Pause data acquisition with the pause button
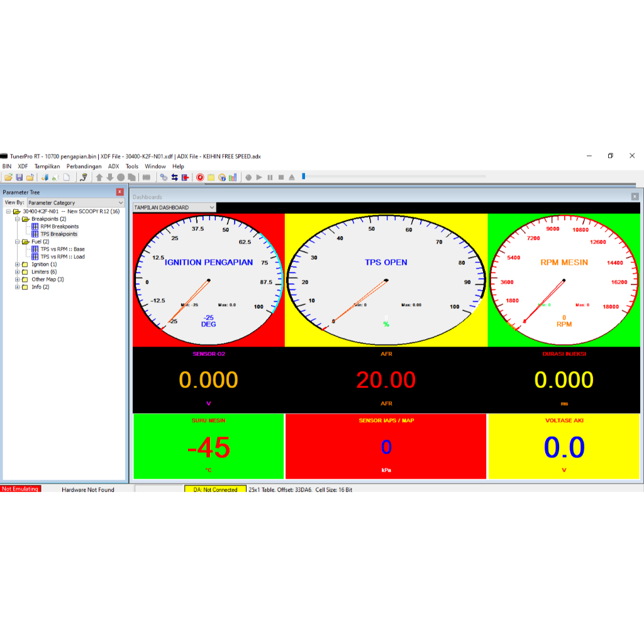Screen dimensions: 644x644 click(270, 177)
